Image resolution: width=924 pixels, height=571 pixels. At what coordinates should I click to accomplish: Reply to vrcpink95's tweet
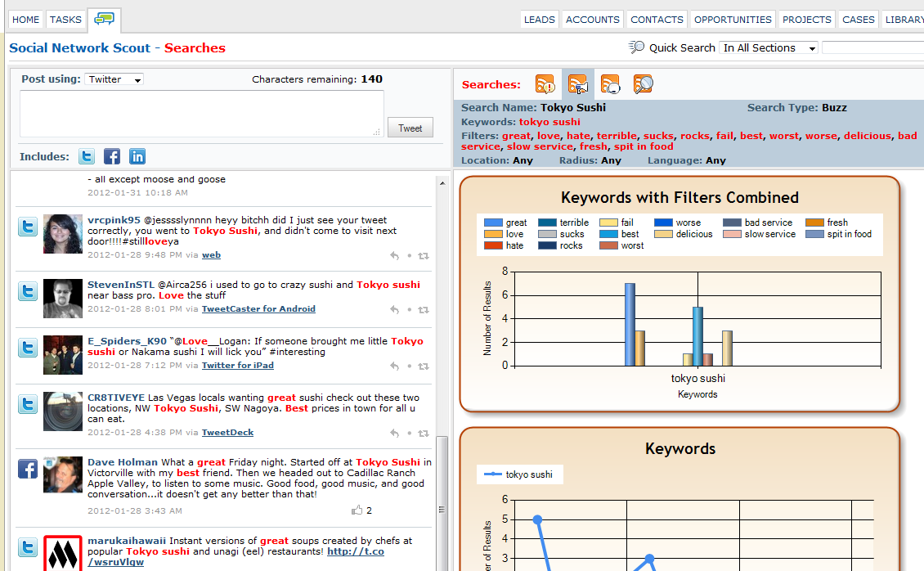click(x=394, y=256)
